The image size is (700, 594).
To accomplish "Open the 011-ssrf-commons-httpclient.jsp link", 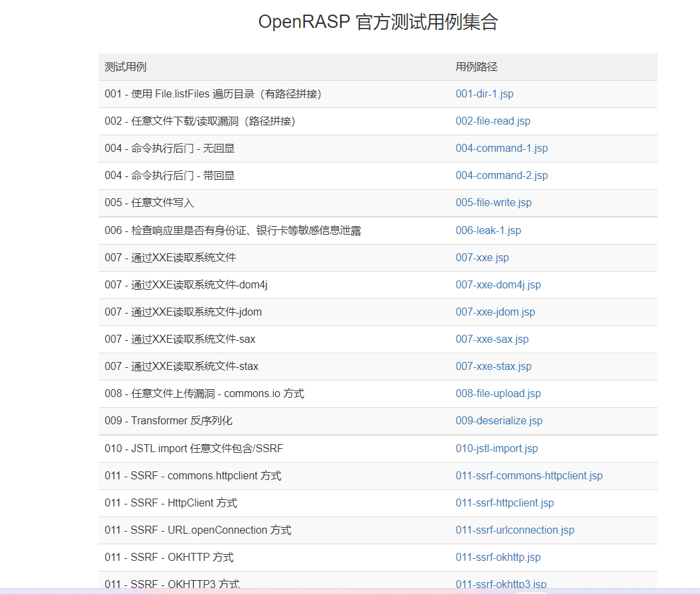I will point(529,476).
